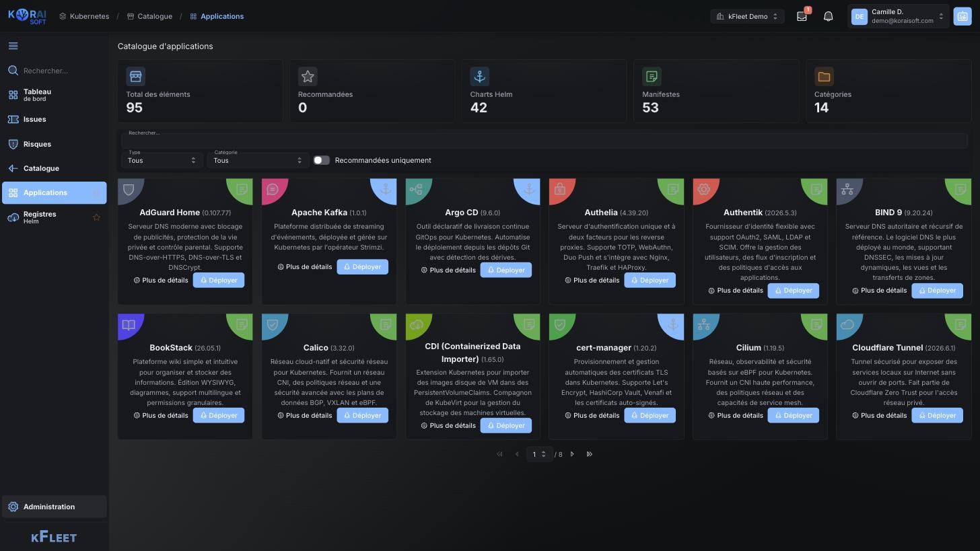This screenshot has height=551, width=980.
Task: Click the kFleet logo at sidebar bottom
Action: 54,537
